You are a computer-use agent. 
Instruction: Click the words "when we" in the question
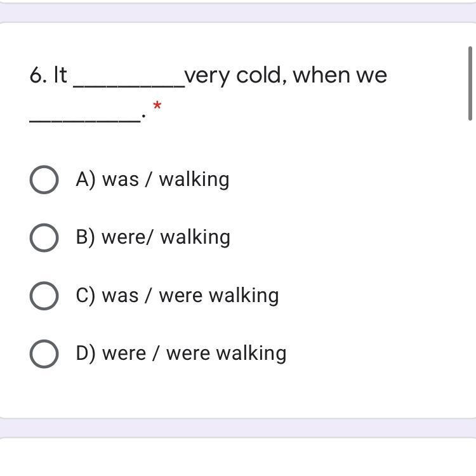[x=340, y=76]
